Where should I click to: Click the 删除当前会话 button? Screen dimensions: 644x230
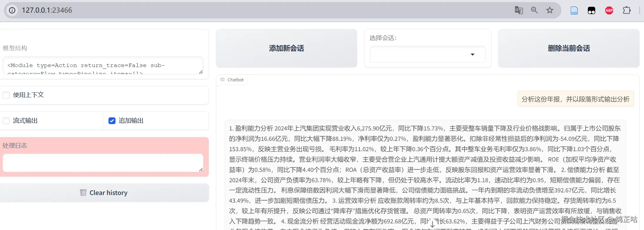click(569, 48)
